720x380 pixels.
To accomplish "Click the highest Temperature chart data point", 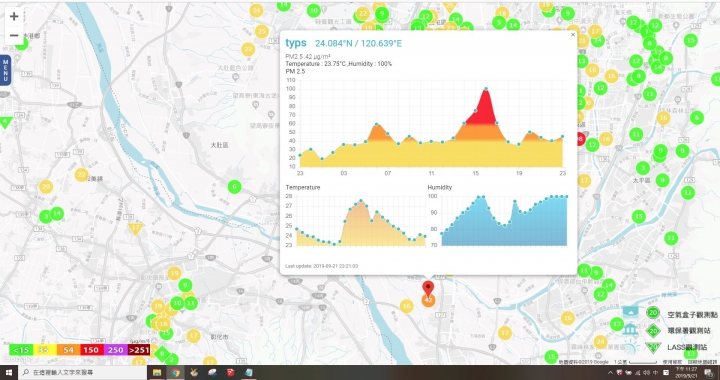I will pyautogui.click(x=361, y=201).
